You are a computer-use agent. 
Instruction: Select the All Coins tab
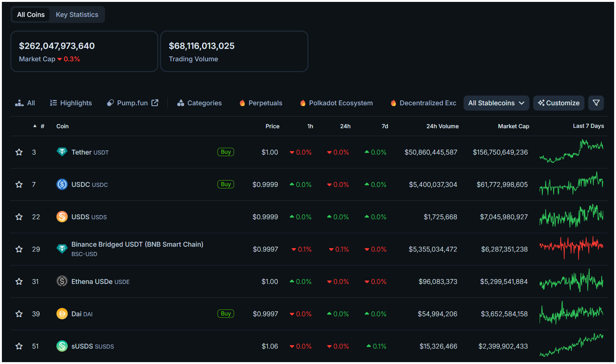coord(30,14)
